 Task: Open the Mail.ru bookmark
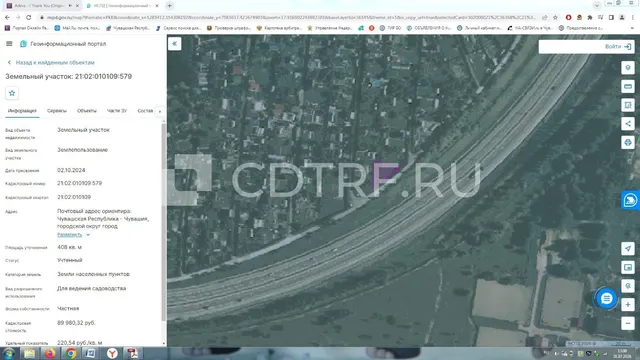[x=77, y=28]
